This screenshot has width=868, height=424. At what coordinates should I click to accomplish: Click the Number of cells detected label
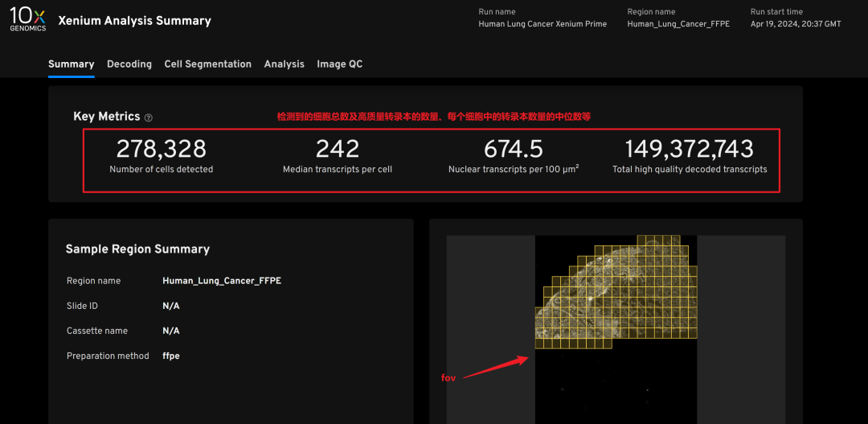[x=161, y=170]
